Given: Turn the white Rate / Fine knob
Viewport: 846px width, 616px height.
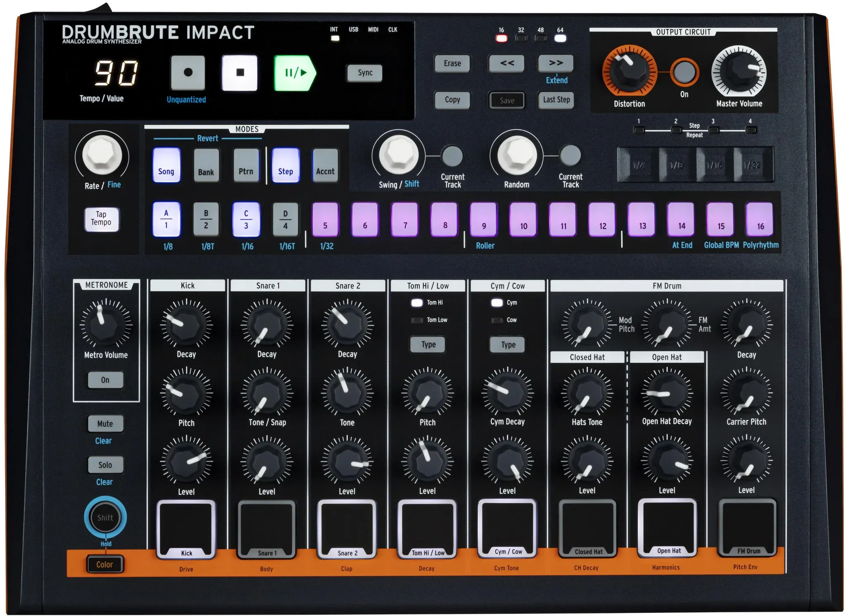Looking at the screenshot, I should (102, 155).
